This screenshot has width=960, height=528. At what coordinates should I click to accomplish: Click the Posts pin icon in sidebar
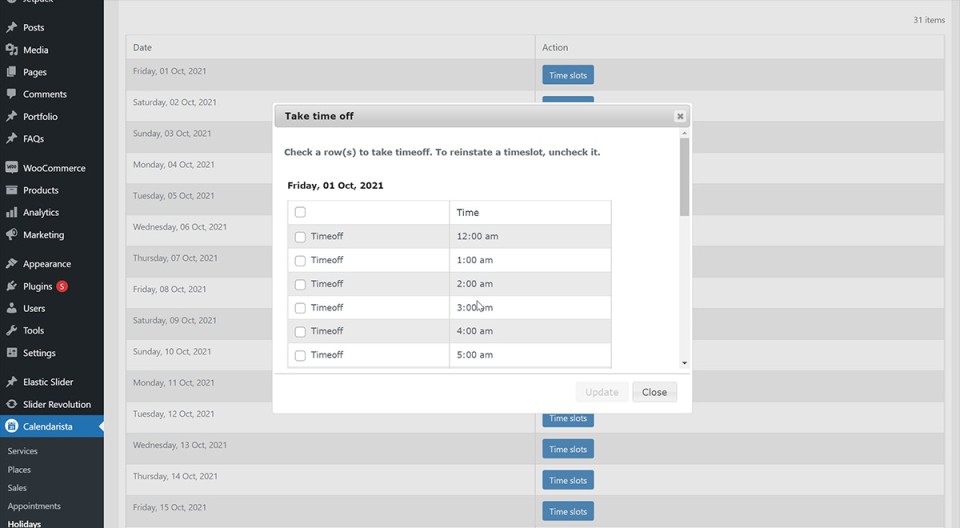tap(12, 28)
